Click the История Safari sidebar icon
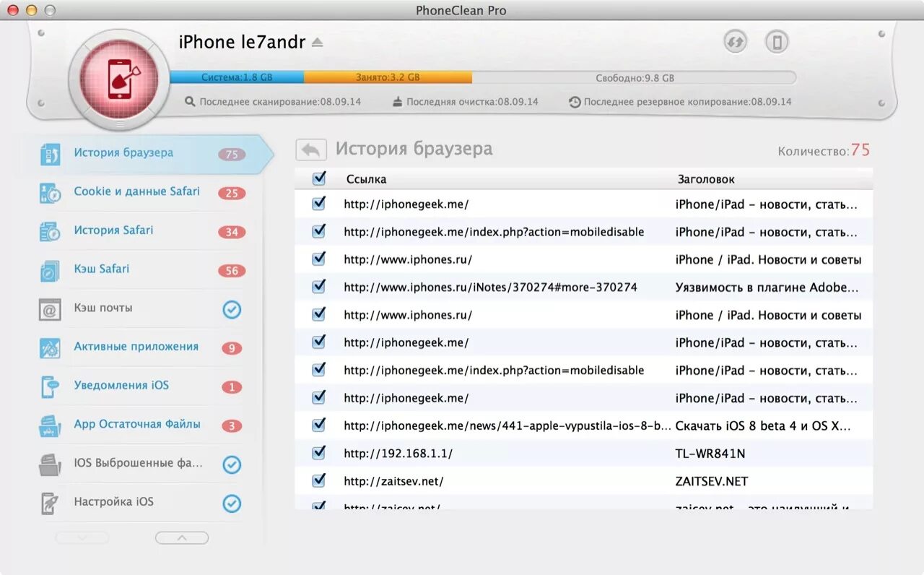Viewport: 924px width, 575px height. coord(50,232)
